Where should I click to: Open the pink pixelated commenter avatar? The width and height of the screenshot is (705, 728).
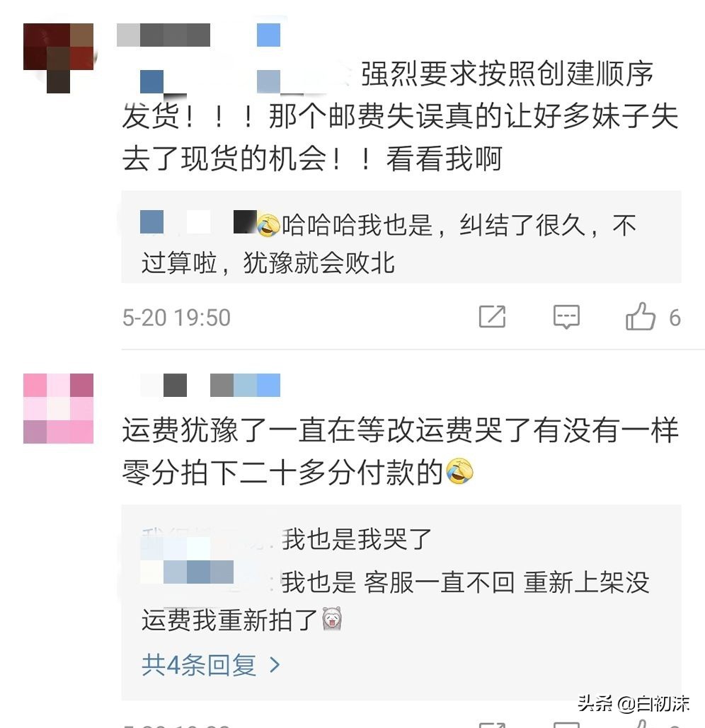[x=59, y=408]
